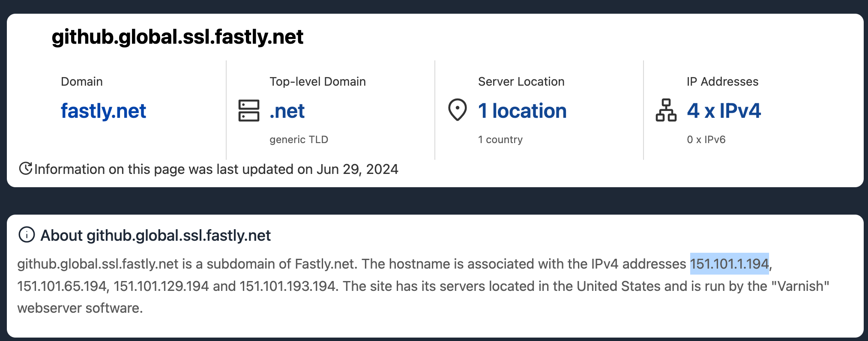868x341 pixels.
Task: Click the network nodes icon near IPv4
Action: pos(666,110)
